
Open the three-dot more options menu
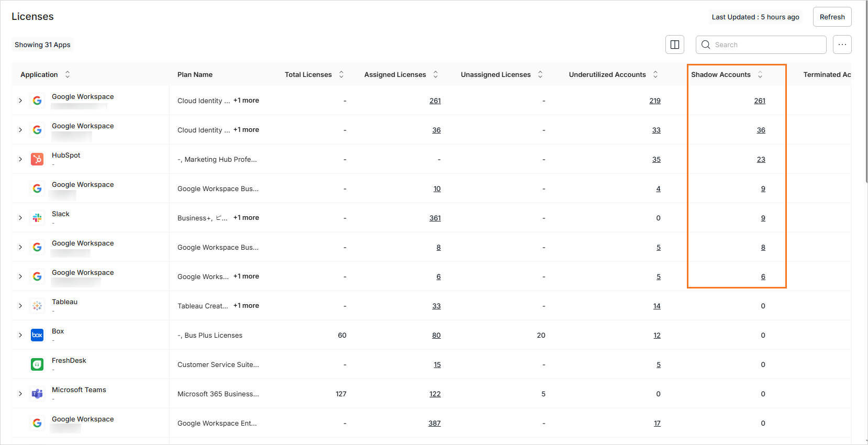pyautogui.click(x=842, y=44)
